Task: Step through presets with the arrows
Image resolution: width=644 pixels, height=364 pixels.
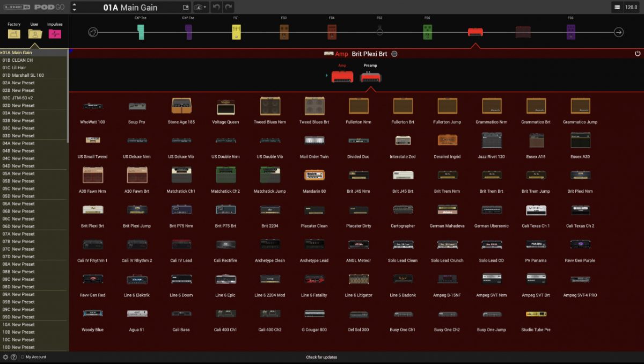Action: click(x=74, y=7)
